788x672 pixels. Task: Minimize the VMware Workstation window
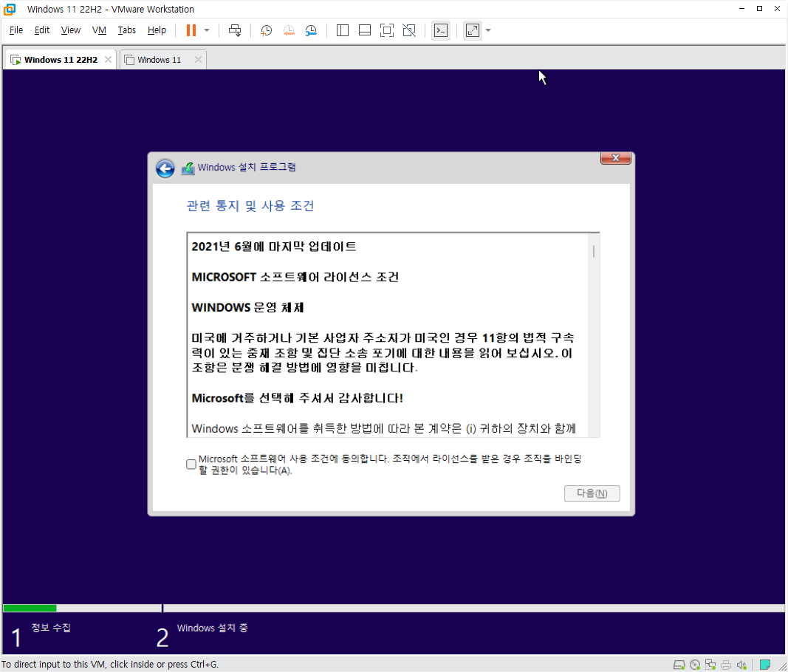(741, 9)
